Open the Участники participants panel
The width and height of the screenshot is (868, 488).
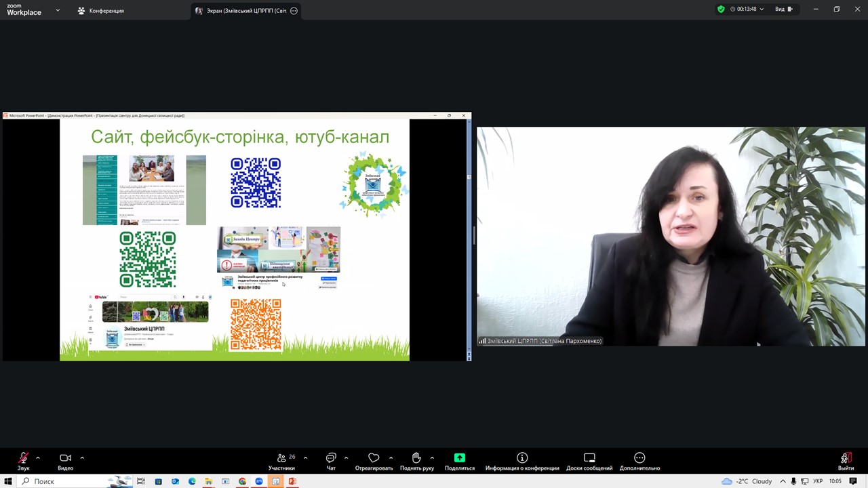(x=281, y=459)
